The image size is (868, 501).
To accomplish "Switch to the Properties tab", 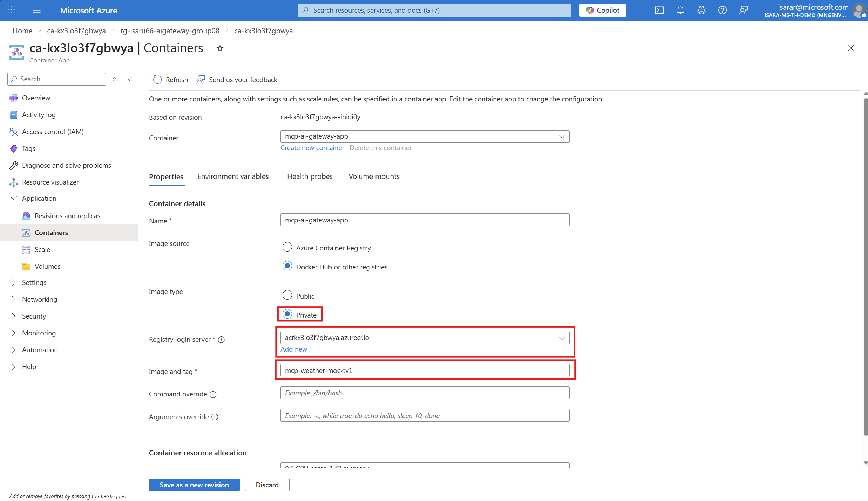I will 166,176.
